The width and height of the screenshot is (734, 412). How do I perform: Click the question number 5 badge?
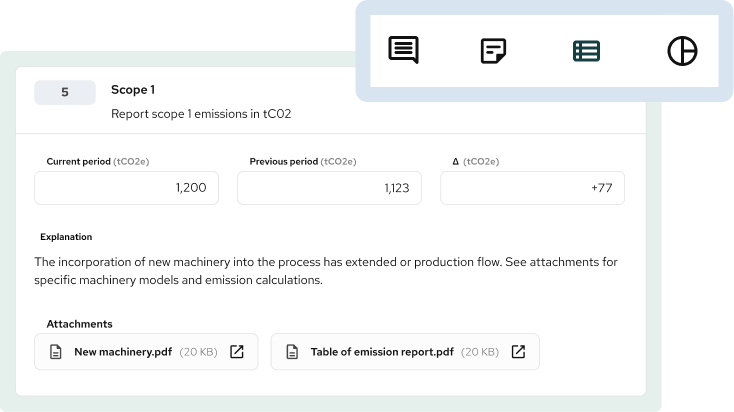(65, 92)
